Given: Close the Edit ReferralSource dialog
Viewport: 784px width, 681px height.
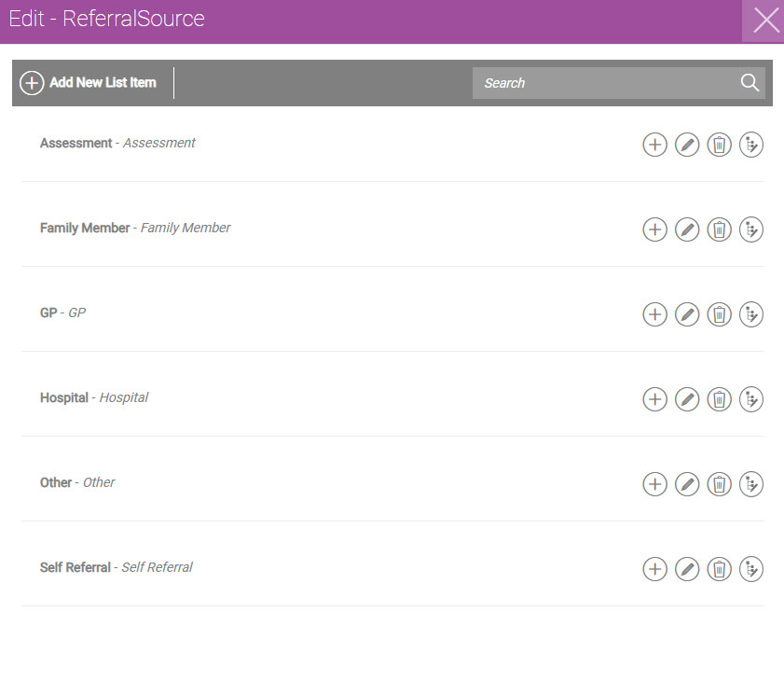Looking at the screenshot, I should coord(764,21).
